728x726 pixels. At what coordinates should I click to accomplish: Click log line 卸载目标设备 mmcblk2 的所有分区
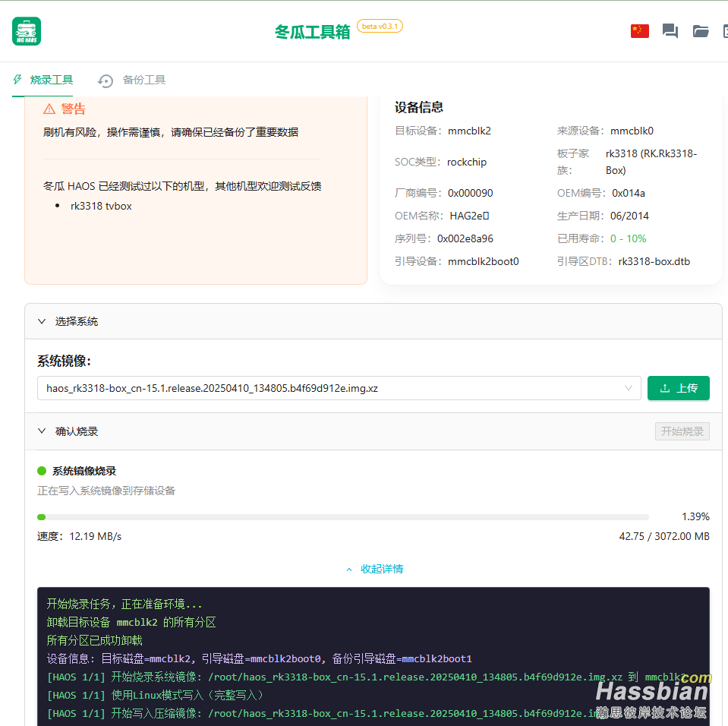pyautogui.click(x=131, y=623)
